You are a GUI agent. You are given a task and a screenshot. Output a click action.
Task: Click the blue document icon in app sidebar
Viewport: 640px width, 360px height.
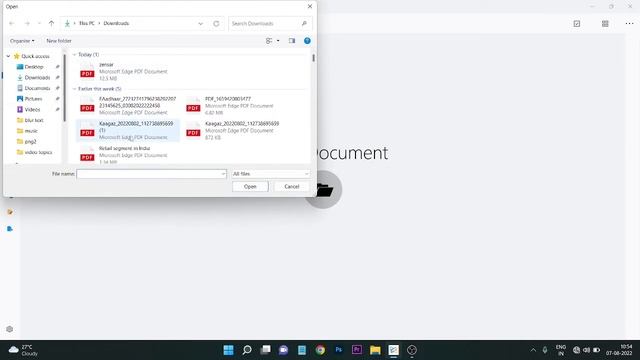coord(10,229)
